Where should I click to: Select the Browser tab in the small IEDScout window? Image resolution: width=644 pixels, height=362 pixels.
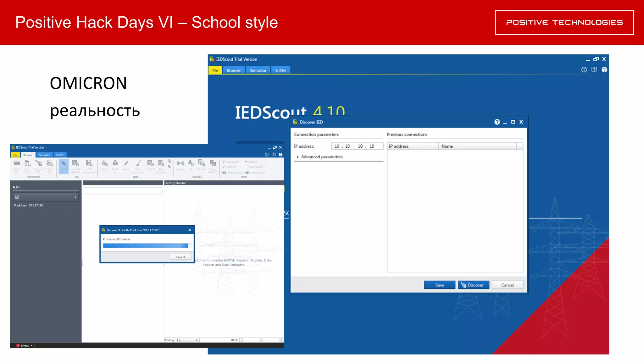pyautogui.click(x=28, y=155)
